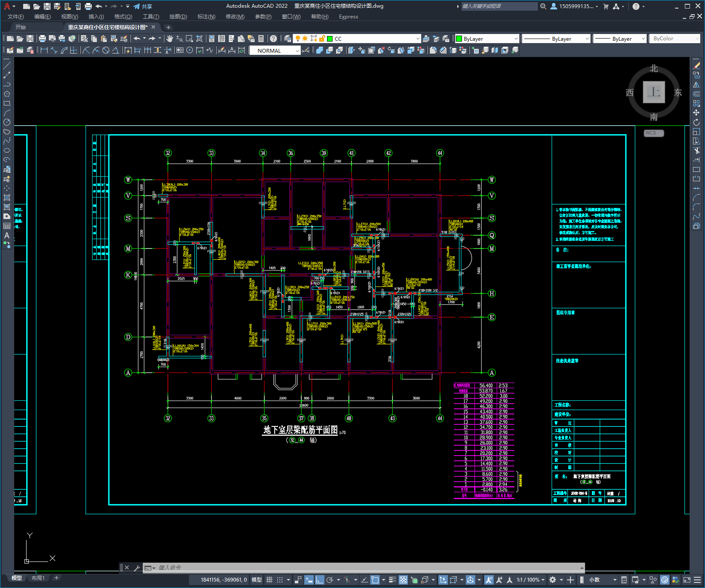Open the 视图(V) menu
705x588 pixels.
[x=69, y=17]
